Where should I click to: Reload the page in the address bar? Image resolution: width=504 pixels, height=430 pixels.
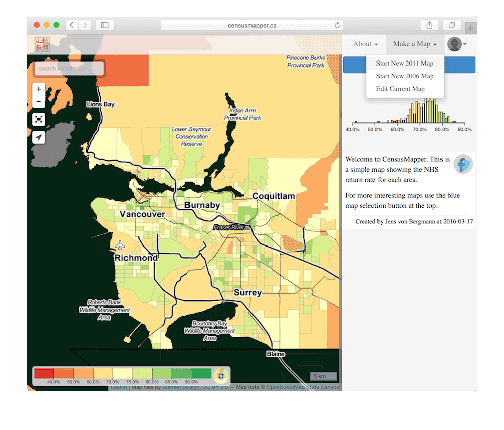pos(337,25)
